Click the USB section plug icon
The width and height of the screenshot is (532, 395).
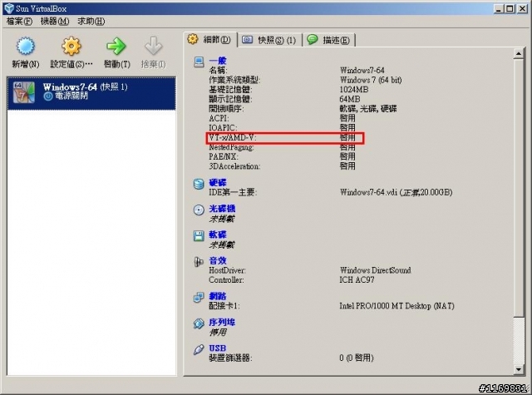pos(199,349)
